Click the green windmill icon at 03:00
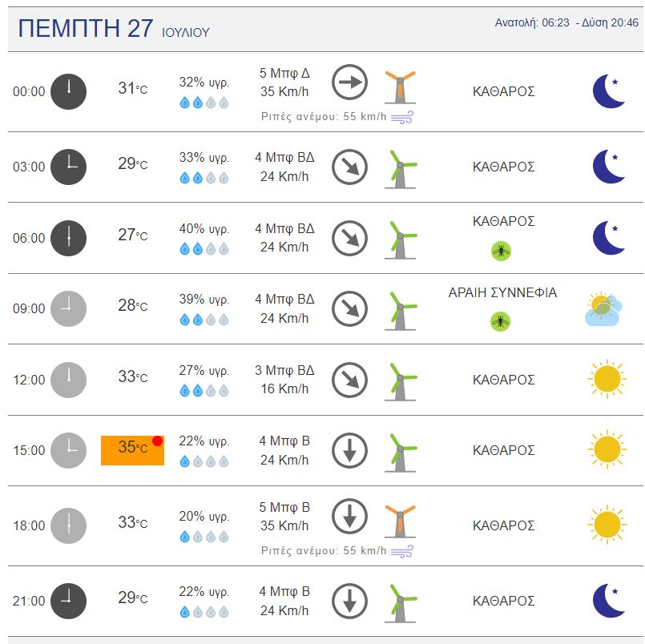Viewport: 645px width, 644px height. coord(400,168)
